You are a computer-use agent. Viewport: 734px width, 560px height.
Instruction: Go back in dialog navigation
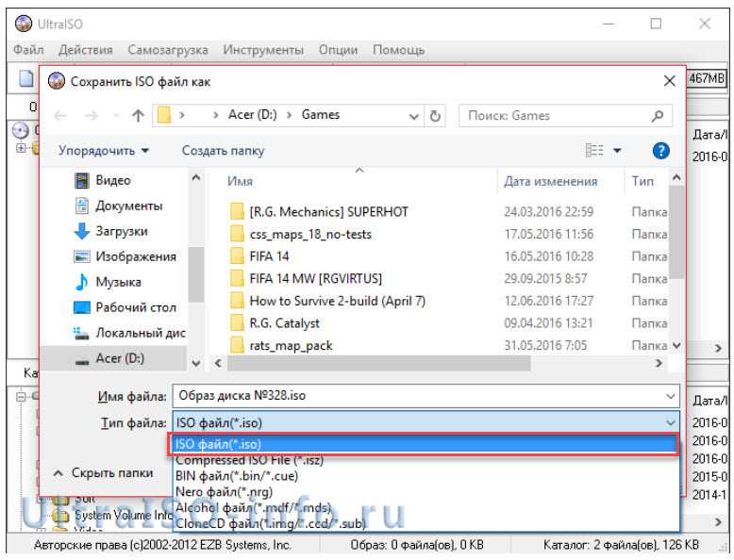tap(60, 115)
